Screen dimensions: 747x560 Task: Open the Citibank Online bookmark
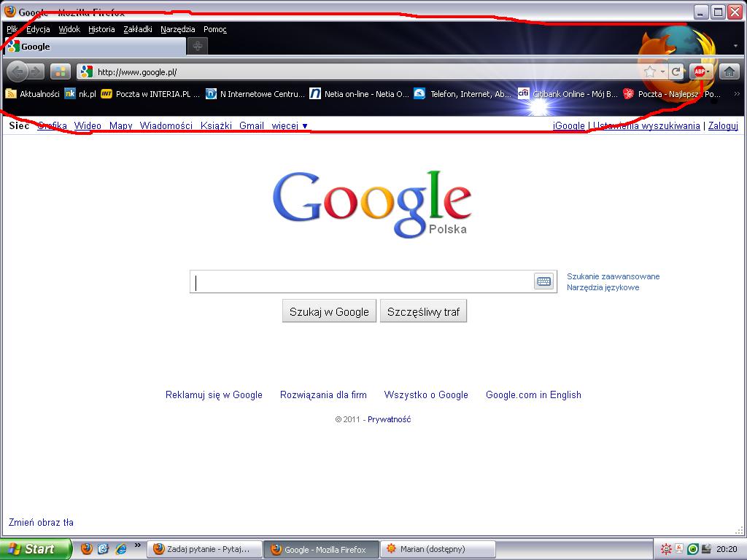tap(568, 94)
